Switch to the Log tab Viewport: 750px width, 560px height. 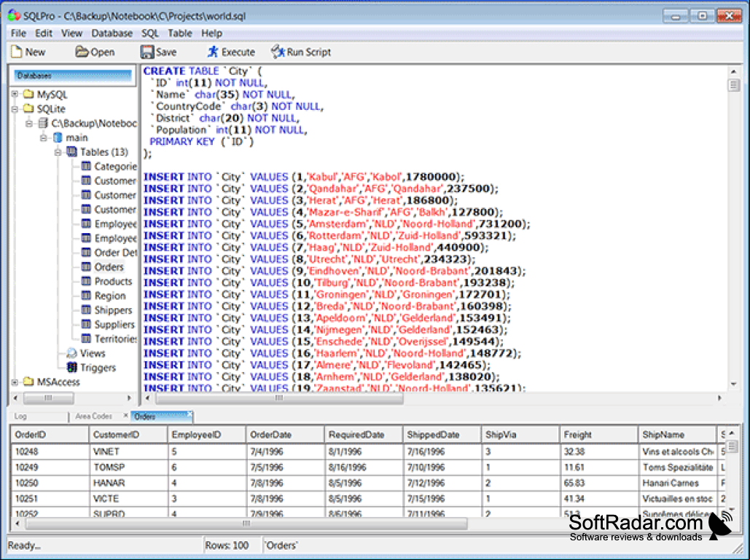pos(38,417)
